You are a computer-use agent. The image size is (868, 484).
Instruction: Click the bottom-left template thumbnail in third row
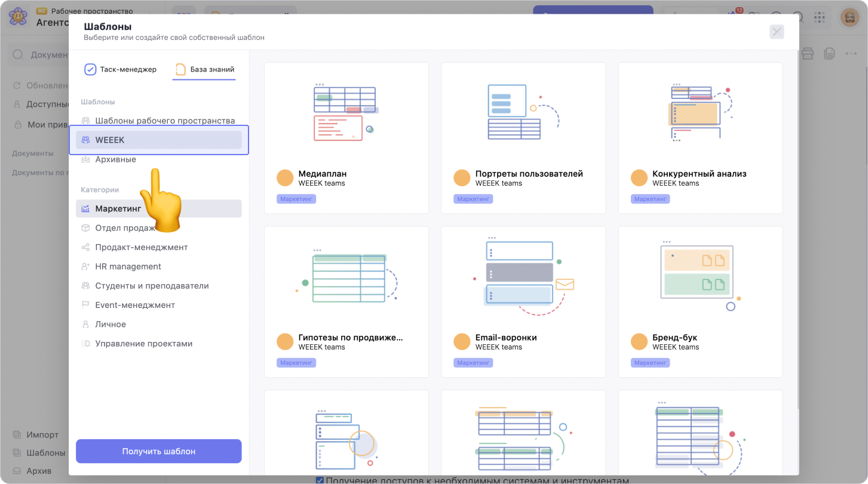[346, 439]
